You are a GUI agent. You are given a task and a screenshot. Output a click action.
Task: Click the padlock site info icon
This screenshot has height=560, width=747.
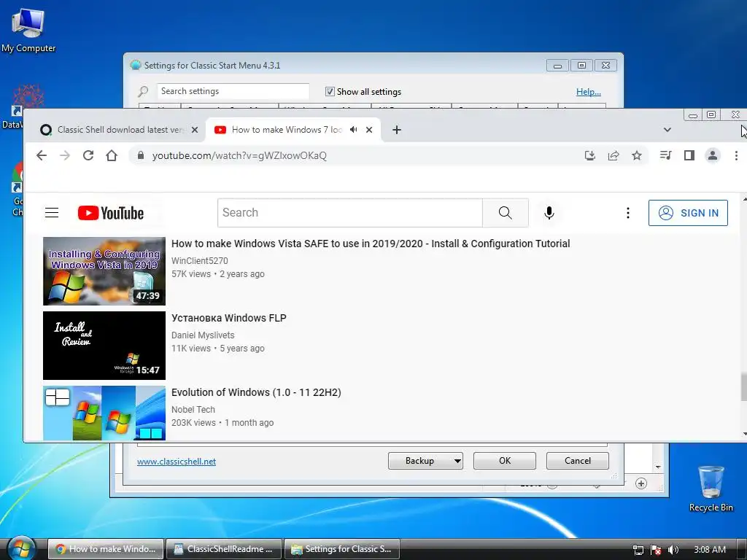[141, 155]
